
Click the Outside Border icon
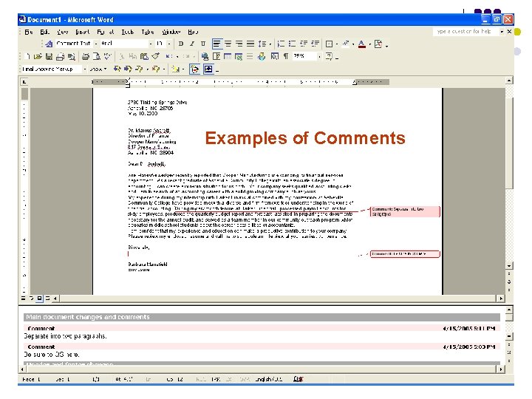[x=329, y=44]
